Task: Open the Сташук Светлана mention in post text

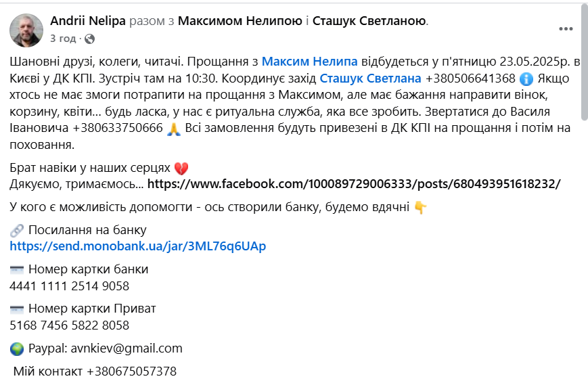Action: click(370, 78)
